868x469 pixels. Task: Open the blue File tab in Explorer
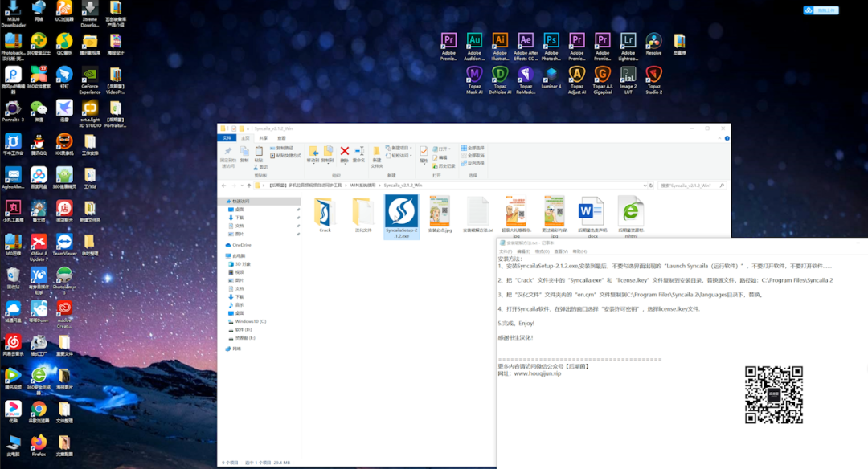click(227, 137)
